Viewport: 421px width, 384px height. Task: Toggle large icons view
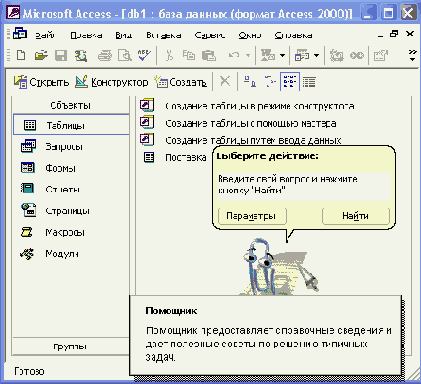click(249, 82)
